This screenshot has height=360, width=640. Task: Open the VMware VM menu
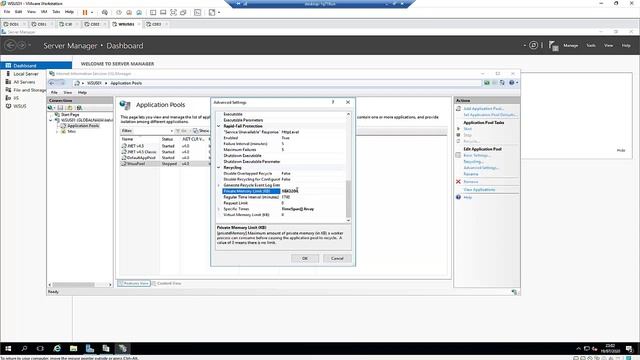(44, 12)
